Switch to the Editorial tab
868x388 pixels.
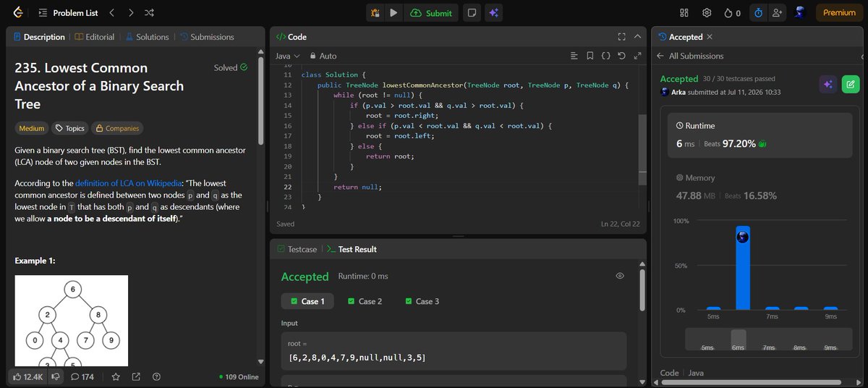(94, 37)
